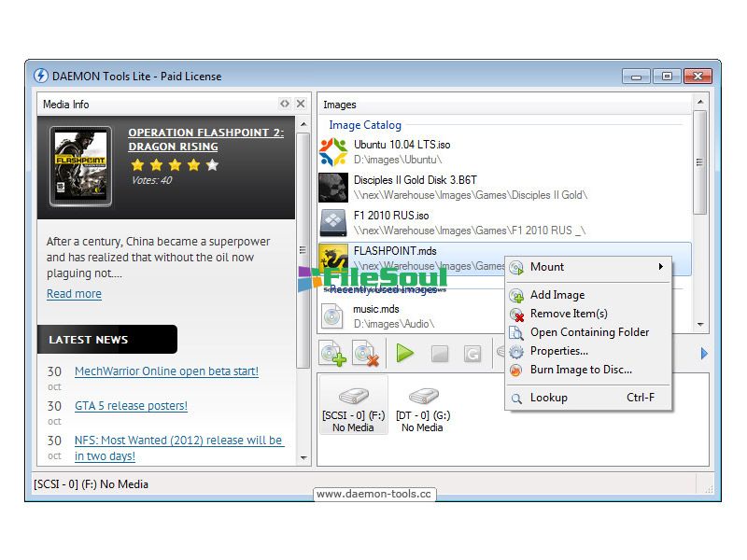Click Lookup in the context menu
Screen dimensions: 747x560
[x=548, y=398]
